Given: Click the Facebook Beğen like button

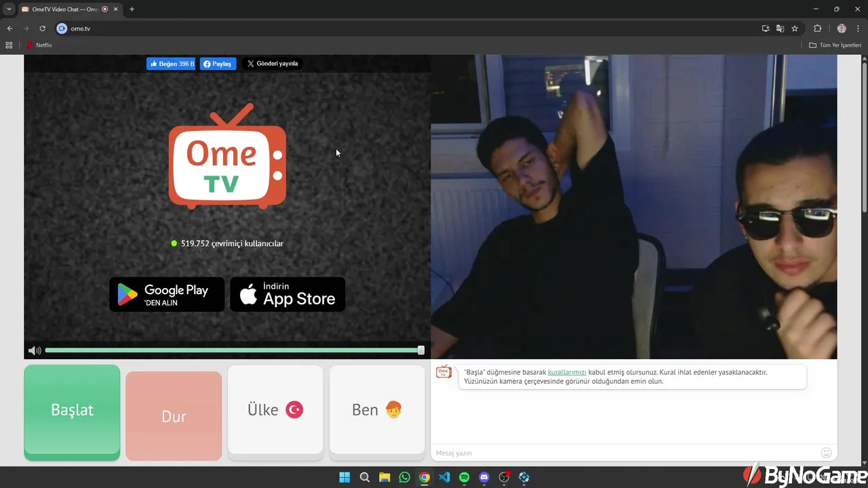Looking at the screenshot, I should (171, 64).
